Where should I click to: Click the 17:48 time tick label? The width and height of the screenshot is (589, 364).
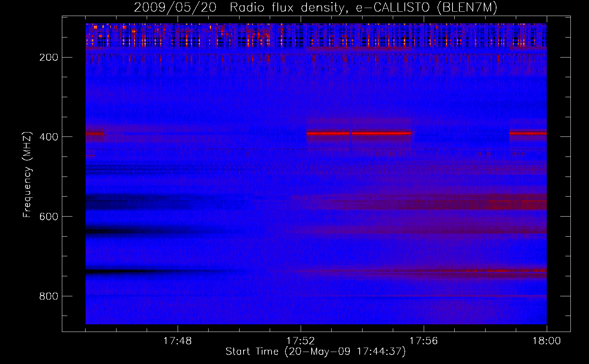(x=178, y=341)
